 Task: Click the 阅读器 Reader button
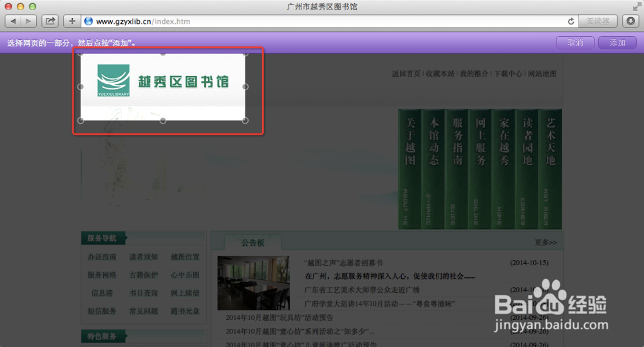(598, 21)
